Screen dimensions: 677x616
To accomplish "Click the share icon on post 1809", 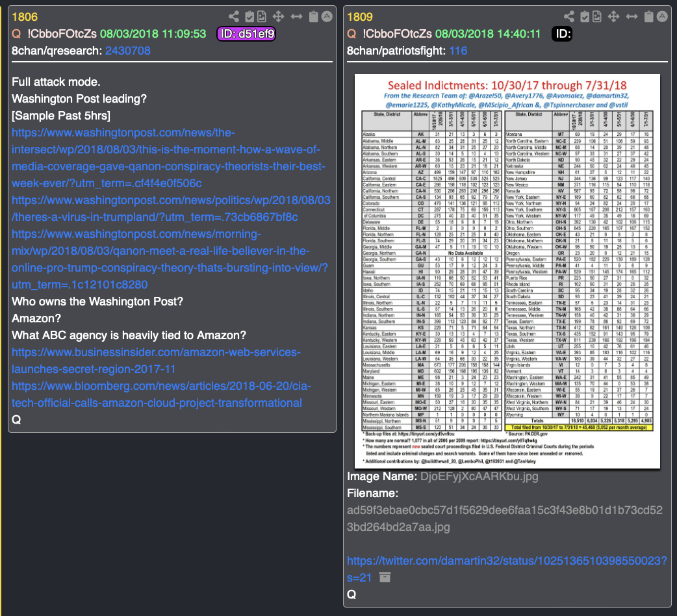I will point(569,17).
